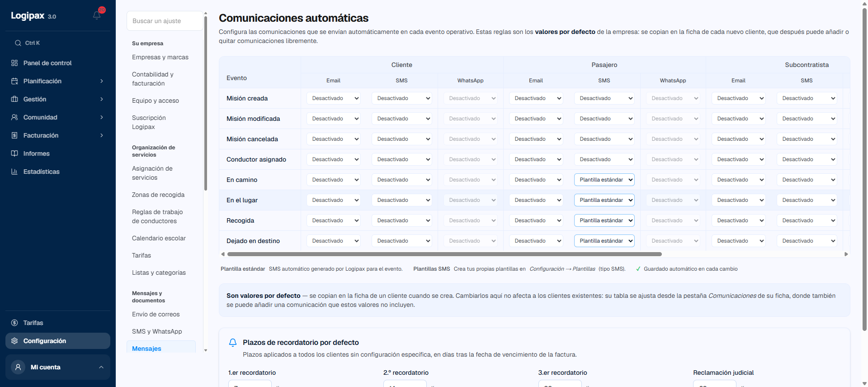Expand the Planificación menu chevron
This screenshot has width=868, height=387.
coord(102,81)
